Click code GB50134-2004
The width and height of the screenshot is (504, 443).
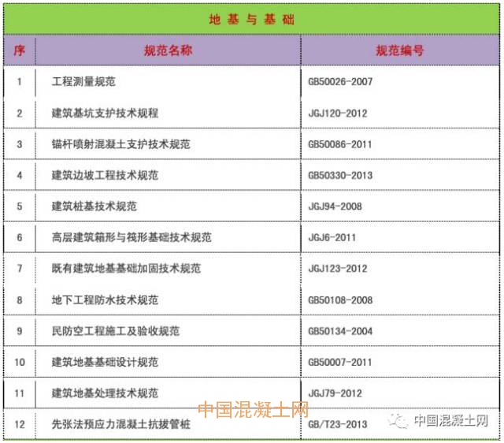[x=340, y=331]
